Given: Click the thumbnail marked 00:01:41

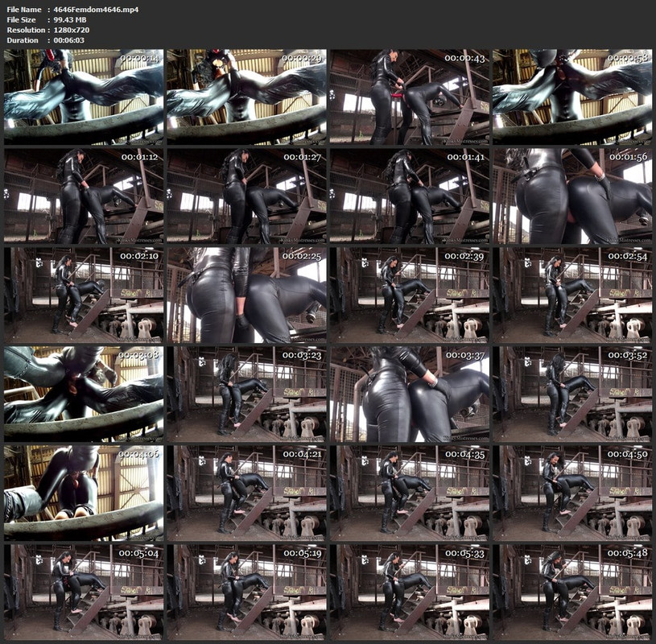Looking at the screenshot, I should click(409, 196).
